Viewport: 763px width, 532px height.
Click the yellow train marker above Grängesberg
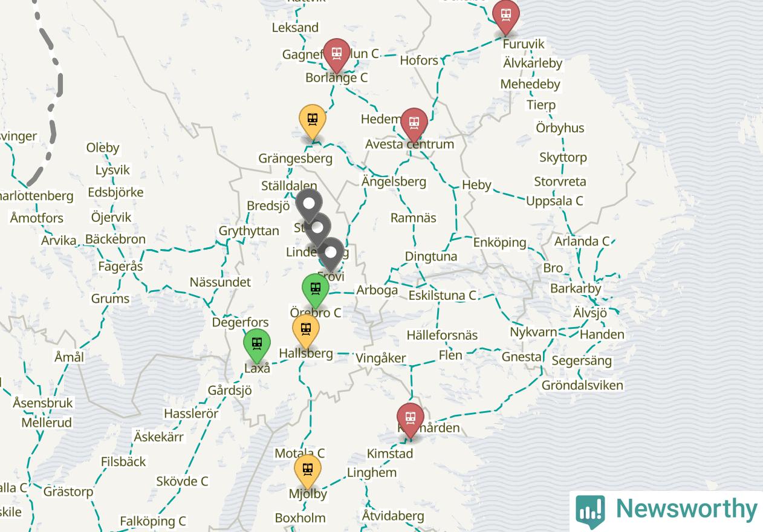(313, 121)
